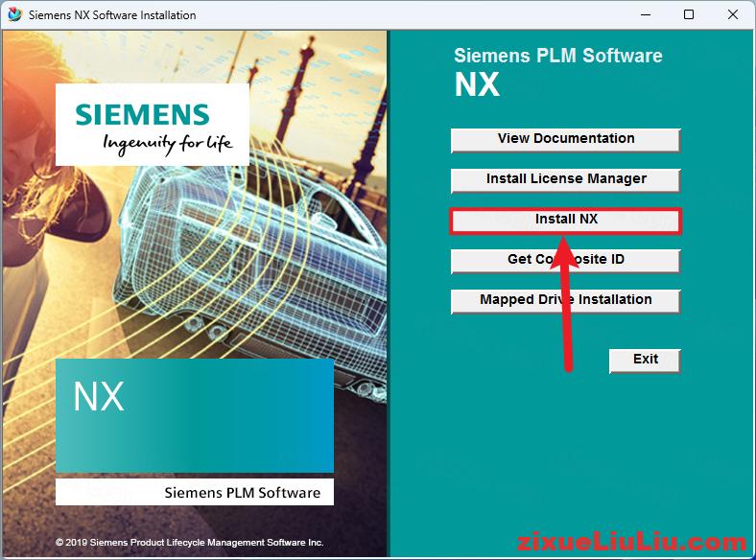Choose Mapped Drive Installation
Viewport: 756px width, 560px height.
point(565,300)
